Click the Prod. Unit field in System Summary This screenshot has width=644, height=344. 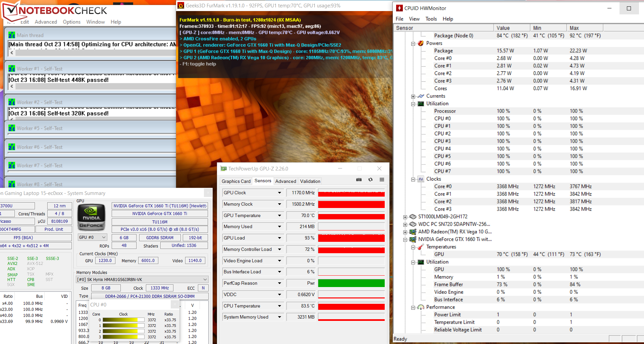[x=54, y=229]
